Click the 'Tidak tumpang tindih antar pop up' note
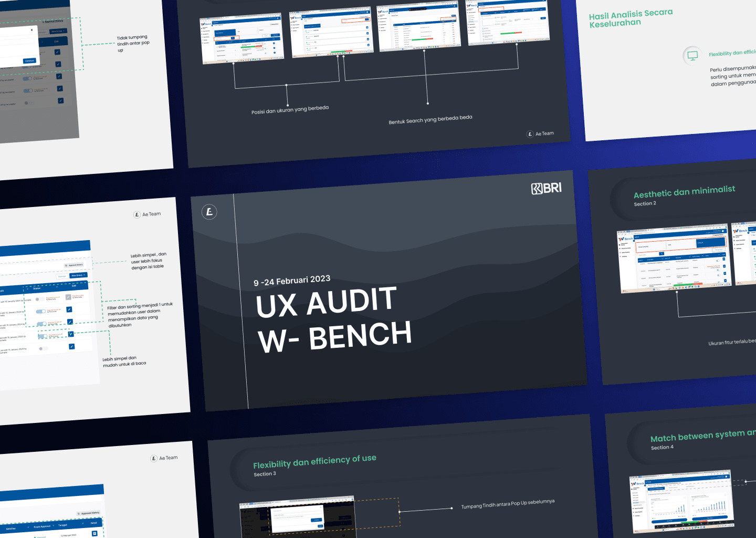This screenshot has width=756, height=538. [x=133, y=44]
